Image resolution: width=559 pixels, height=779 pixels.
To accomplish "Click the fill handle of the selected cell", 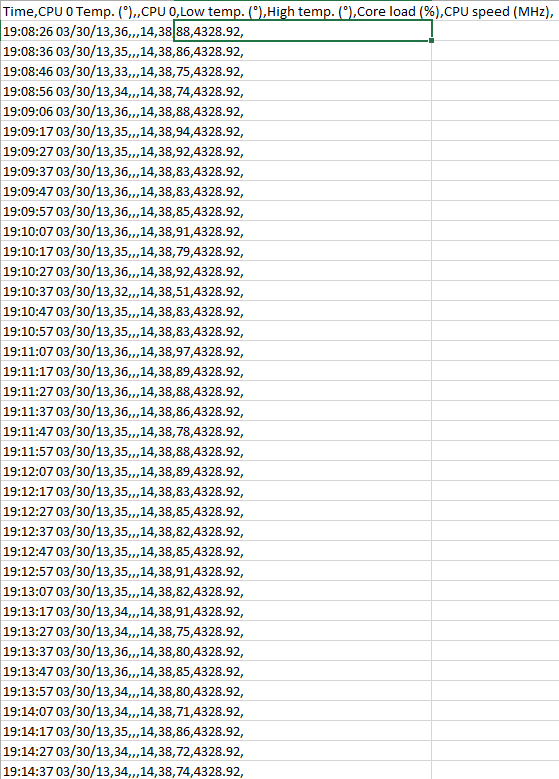I will (x=431, y=41).
